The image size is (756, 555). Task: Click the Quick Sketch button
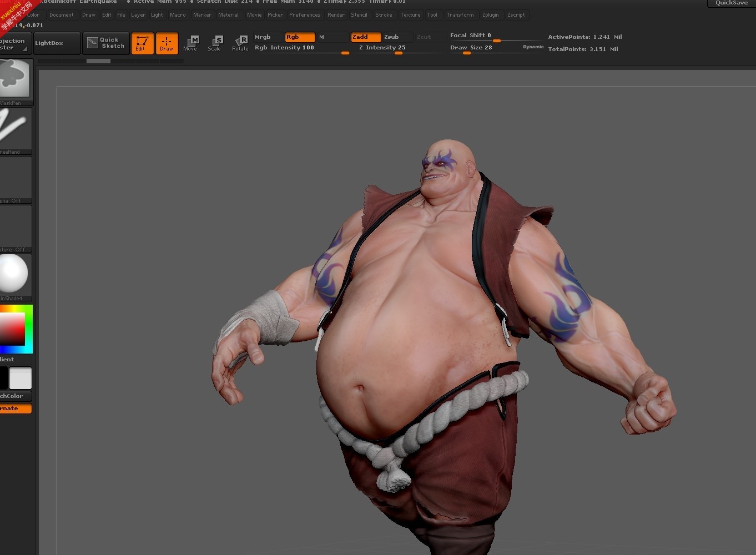tap(107, 43)
